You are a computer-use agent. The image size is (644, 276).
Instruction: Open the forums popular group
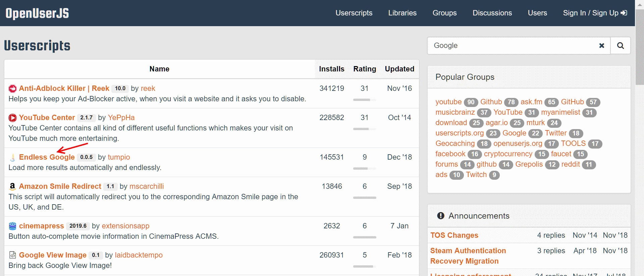point(446,164)
